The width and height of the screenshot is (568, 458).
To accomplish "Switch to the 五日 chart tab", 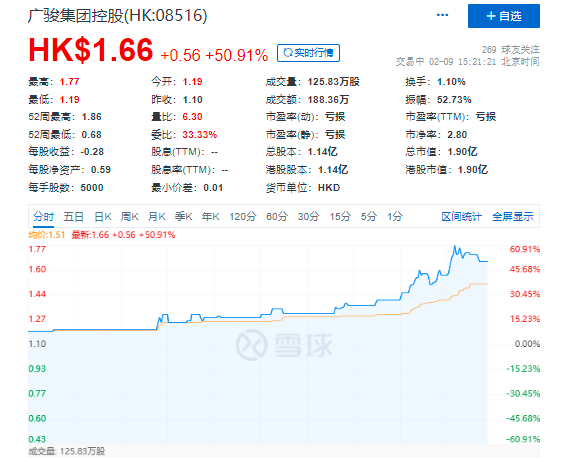I will 74,217.
